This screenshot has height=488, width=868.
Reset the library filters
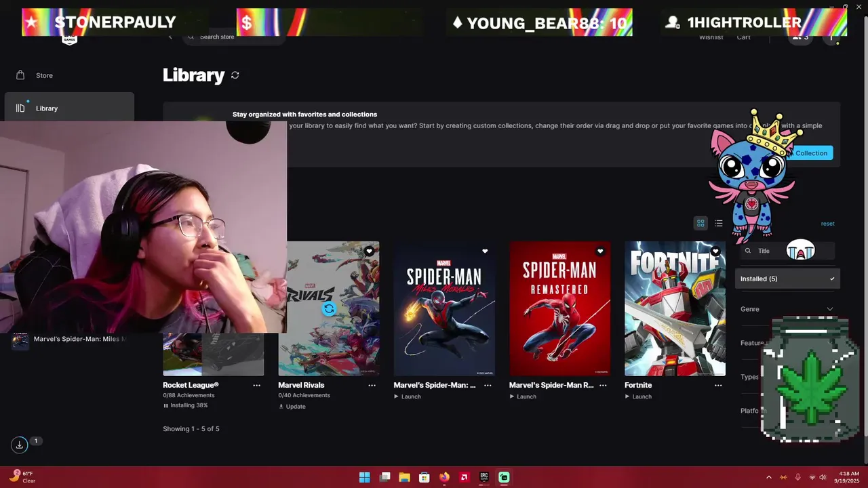coord(827,224)
